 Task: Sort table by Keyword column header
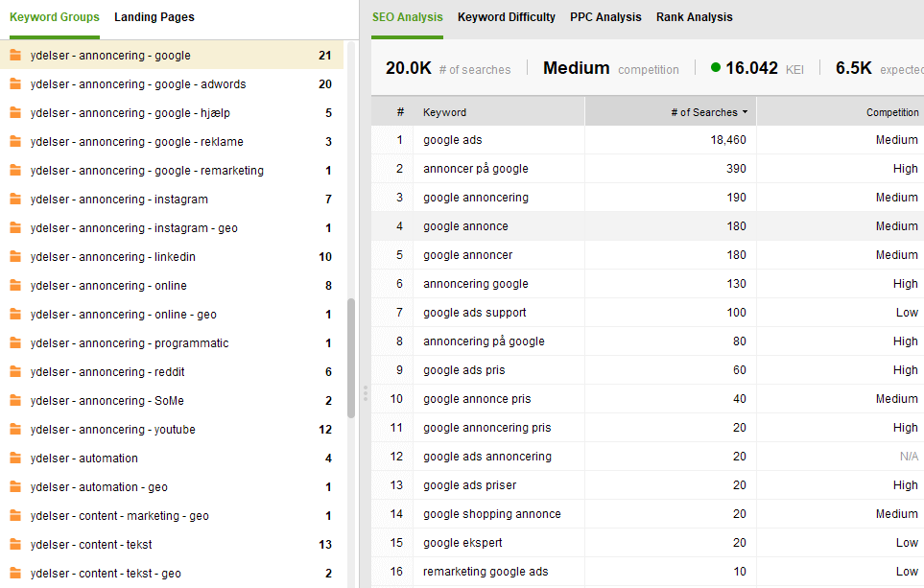(444, 112)
